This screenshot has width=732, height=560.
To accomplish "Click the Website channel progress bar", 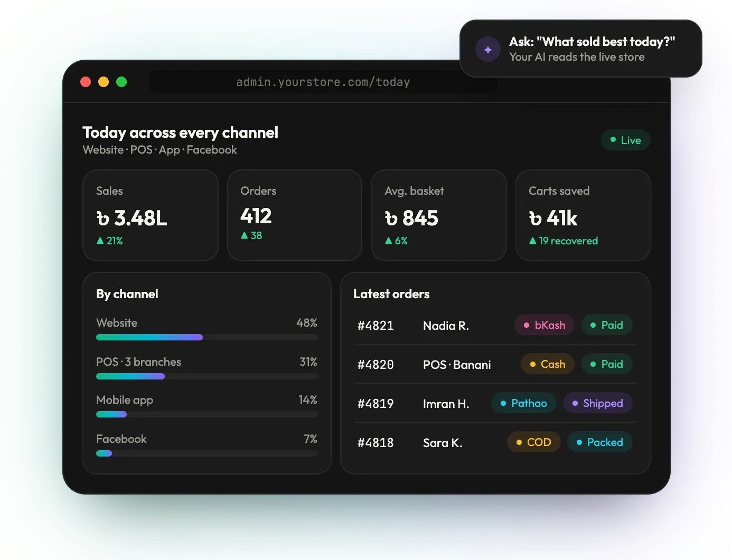I will click(x=207, y=337).
